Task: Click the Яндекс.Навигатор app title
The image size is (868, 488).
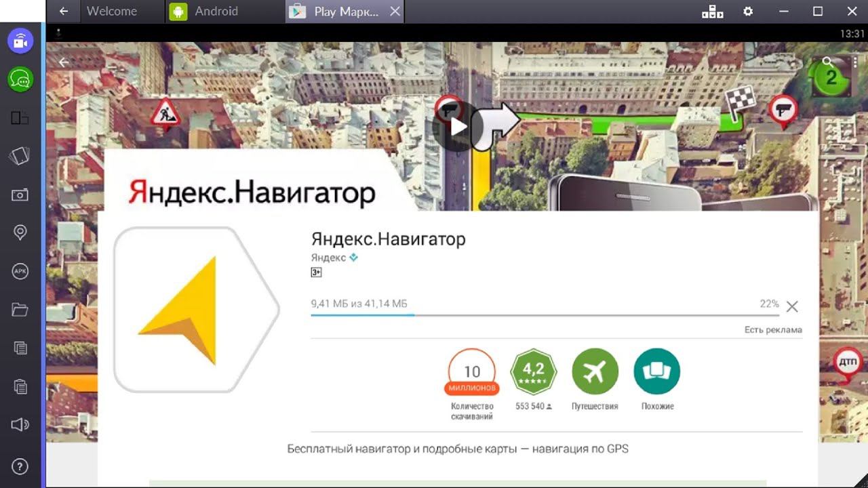Action: click(389, 239)
